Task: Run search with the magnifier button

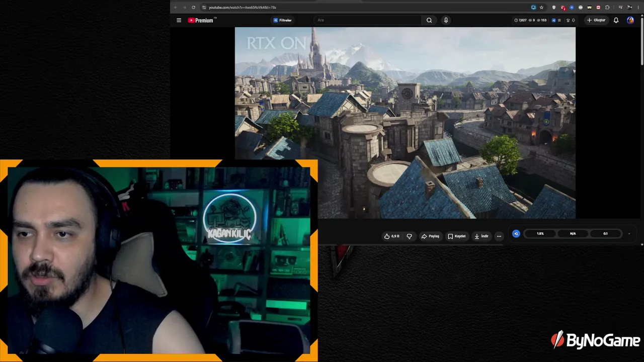Action: 429,20
